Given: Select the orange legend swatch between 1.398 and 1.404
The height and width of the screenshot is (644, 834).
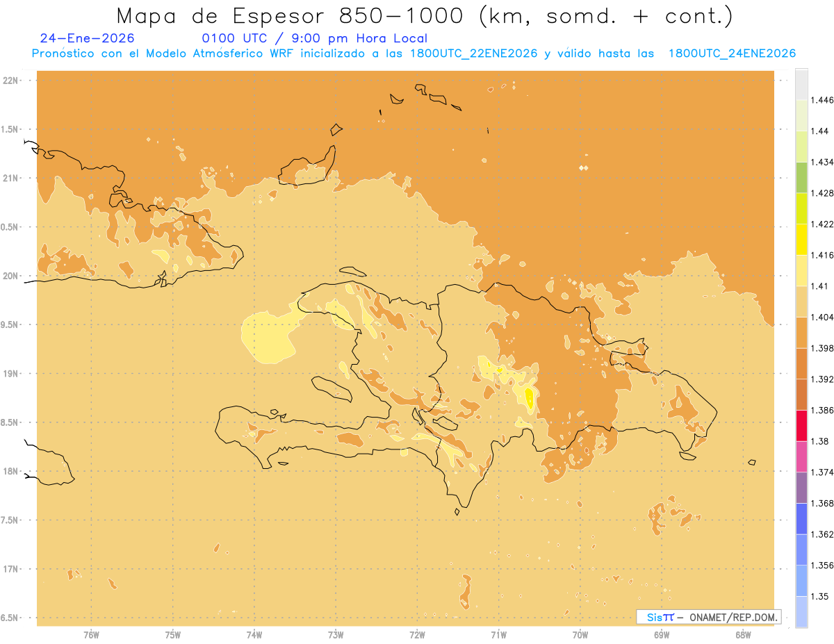Looking at the screenshot, I should pyautogui.click(x=801, y=332).
